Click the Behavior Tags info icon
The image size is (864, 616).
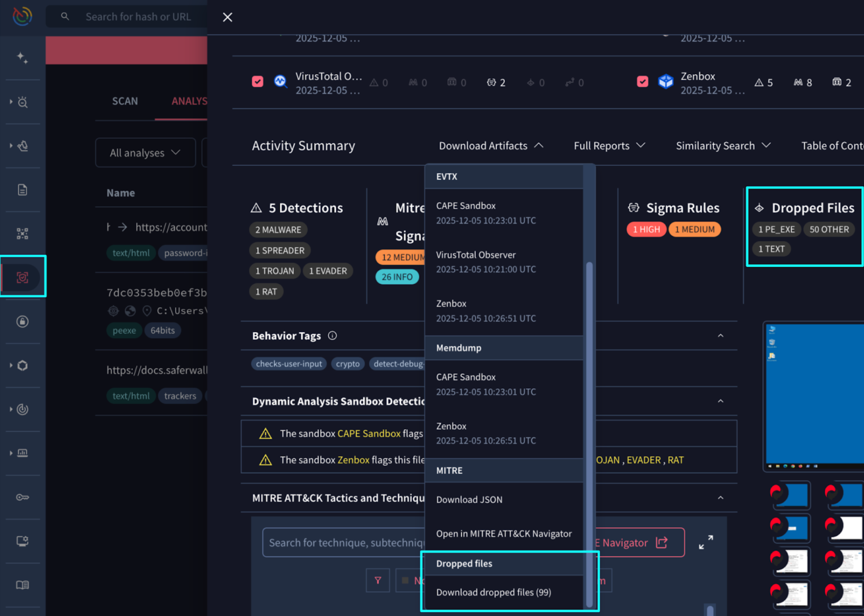(x=332, y=336)
